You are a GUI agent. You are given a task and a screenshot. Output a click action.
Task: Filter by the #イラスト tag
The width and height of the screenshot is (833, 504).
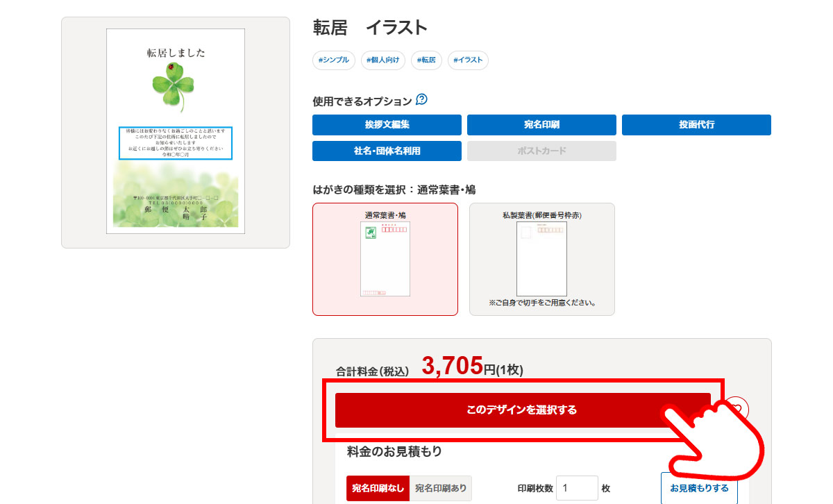pyautogui.click(x=468, y=60)
